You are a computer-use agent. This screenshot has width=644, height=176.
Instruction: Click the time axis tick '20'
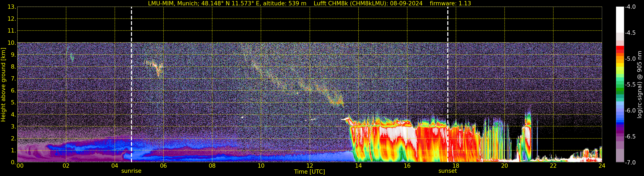click(x=505, y=166)
